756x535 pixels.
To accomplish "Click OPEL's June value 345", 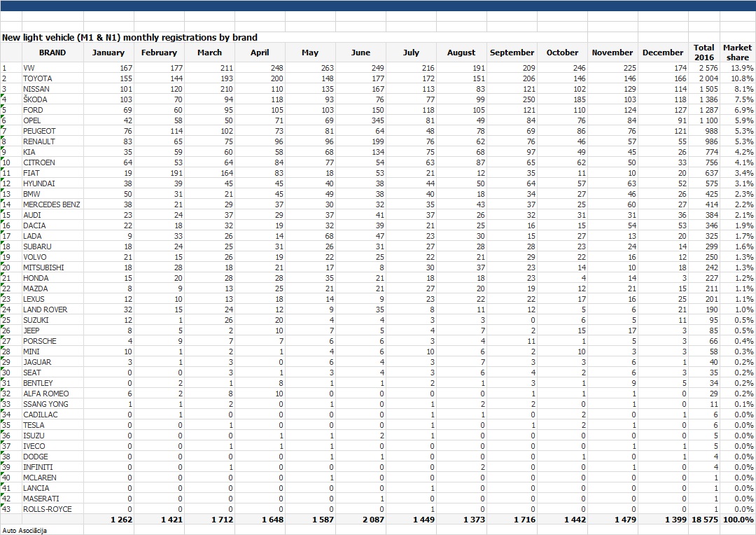I will [360, 120].
